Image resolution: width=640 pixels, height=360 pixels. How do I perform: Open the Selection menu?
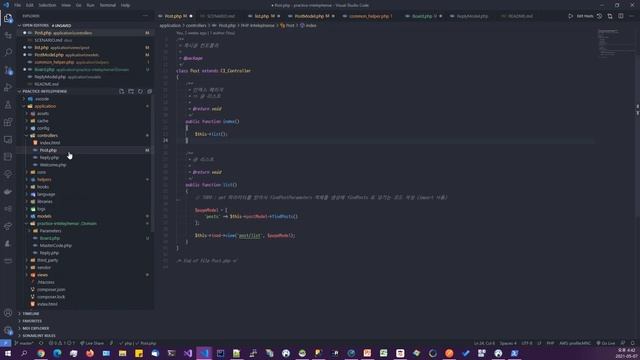click(x=47, y=5)
